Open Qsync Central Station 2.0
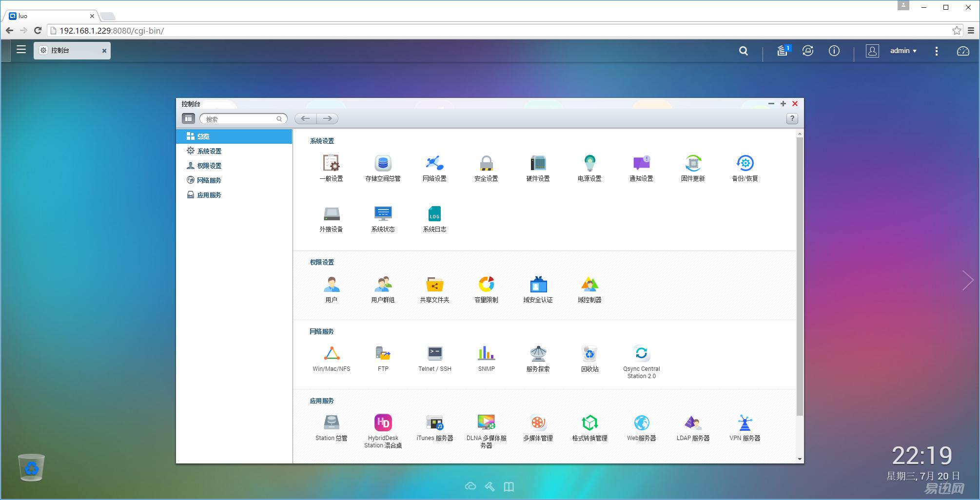Image resolution: width=980 pixels, height=500 pixels. pyautogui.click(x=642, y=362)
